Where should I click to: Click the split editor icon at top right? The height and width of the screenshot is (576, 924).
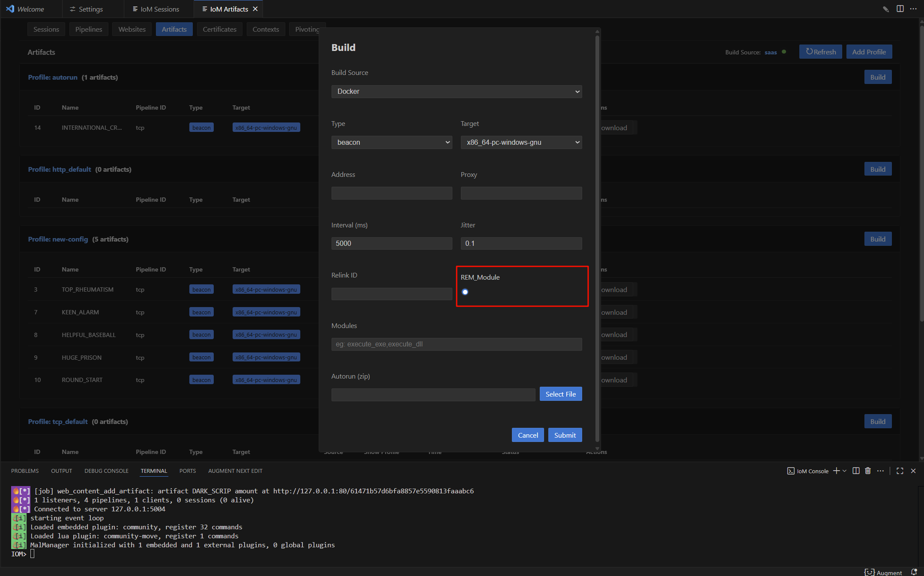click(x=900, y=9)
